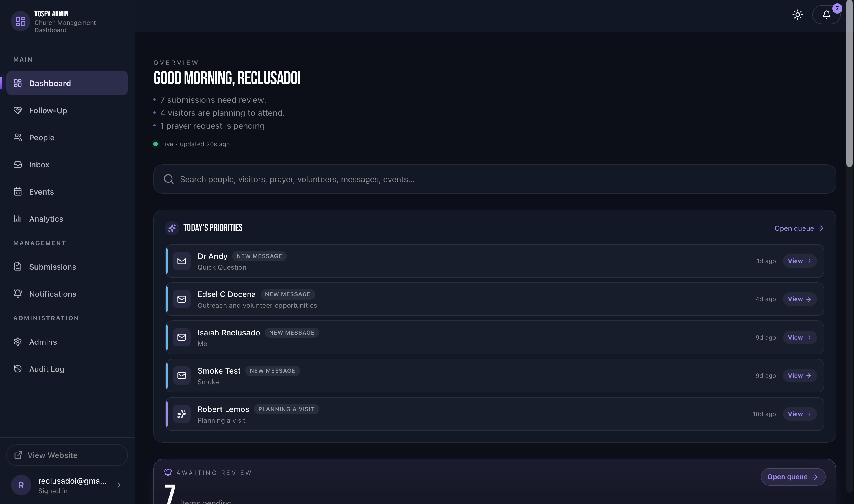View Dr Andy's message
This screenshot has height=504, width=854.
800,261
